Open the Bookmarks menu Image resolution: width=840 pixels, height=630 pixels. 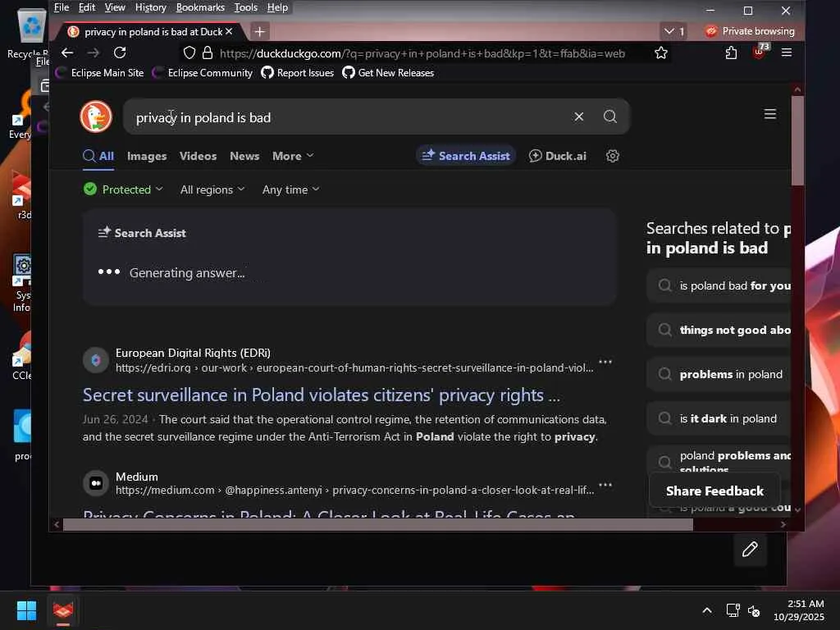(200, 7)
